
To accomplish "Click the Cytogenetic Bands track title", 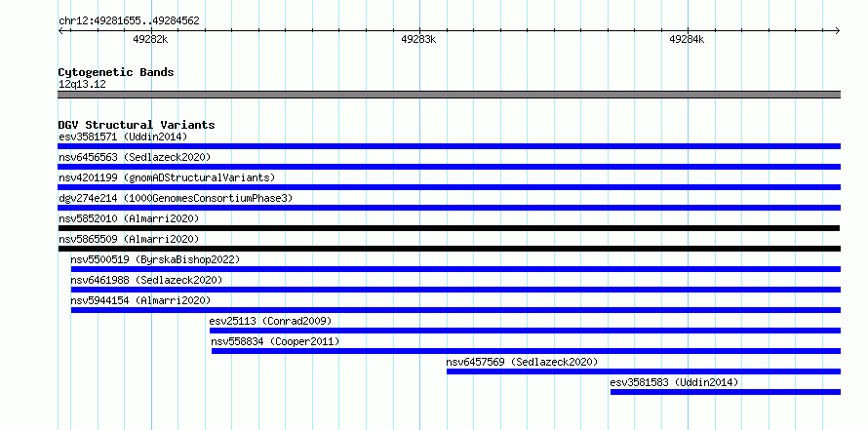I will (x=116, y=72).
